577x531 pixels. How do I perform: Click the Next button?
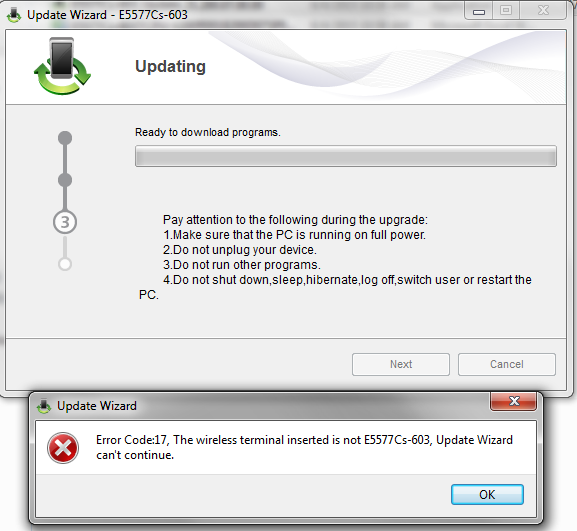click(x=401, y=364)
